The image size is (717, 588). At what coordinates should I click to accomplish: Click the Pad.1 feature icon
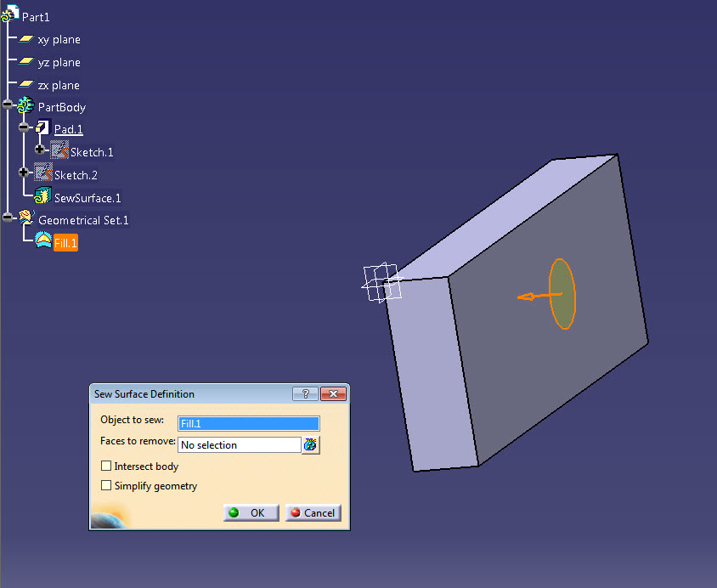click(42, 127)
